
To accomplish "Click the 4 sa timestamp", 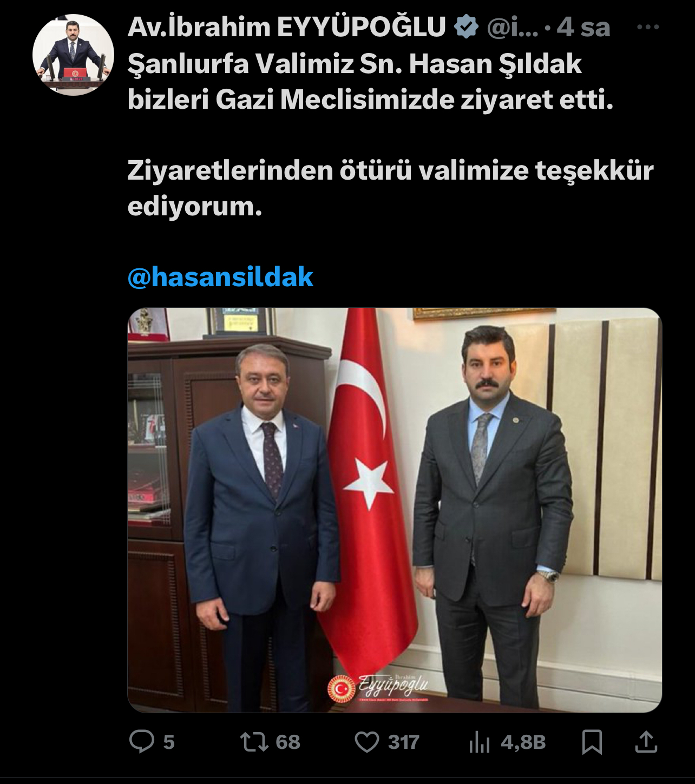I will tap(583, 28).
